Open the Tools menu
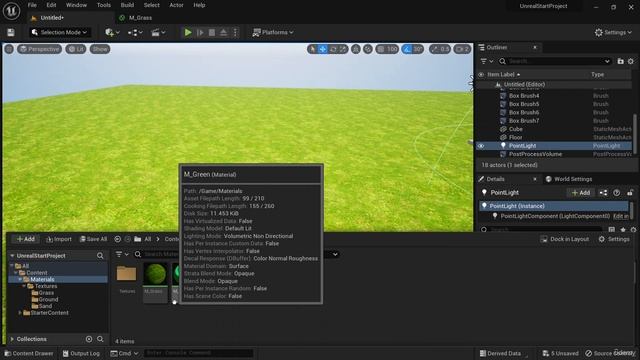 click(104, 5)
